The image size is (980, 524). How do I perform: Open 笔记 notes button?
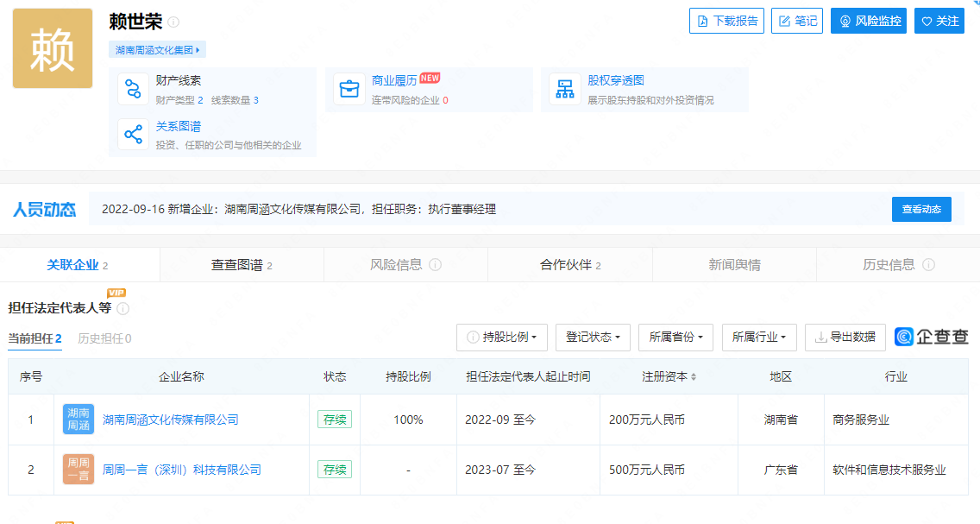click(x=797, y=21)
